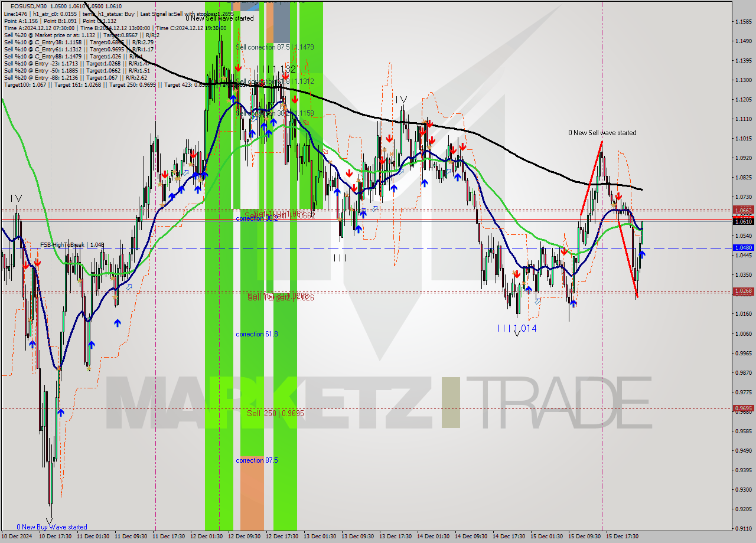Click the 'I I I 1.132' wave label
This screenshot has width=756, height=543.
(276, 70)
